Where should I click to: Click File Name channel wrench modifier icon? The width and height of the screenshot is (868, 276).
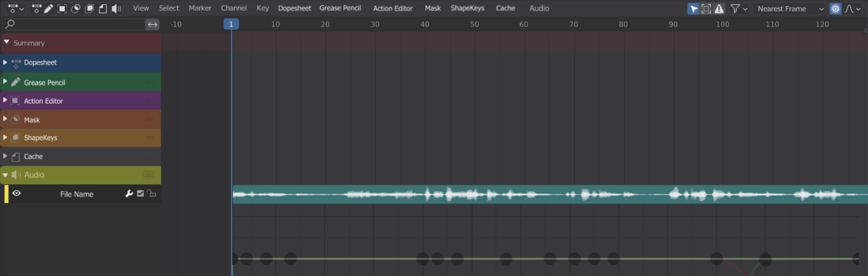[x=129, y=194]
